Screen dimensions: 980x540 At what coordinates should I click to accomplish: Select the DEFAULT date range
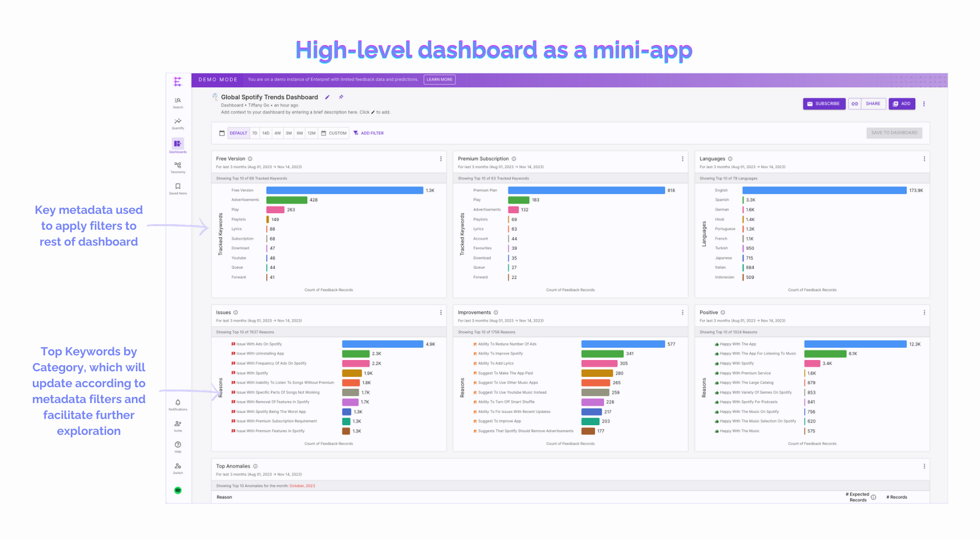238,133
